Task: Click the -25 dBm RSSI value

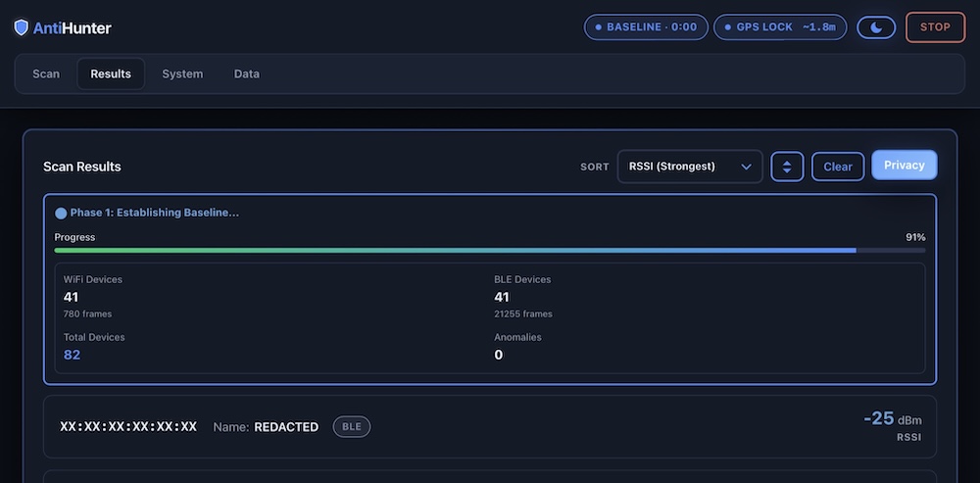Action: 893,418
